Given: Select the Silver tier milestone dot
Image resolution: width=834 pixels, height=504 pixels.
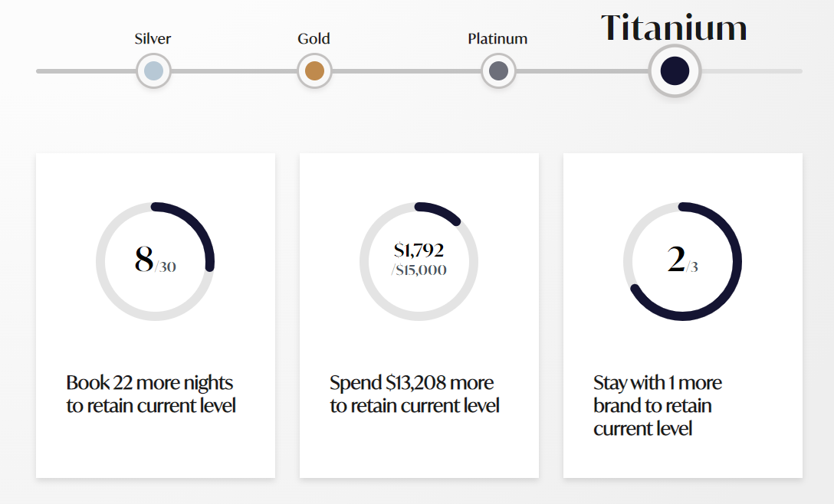Looking at the screenshot, I should (x=153, y=71).
